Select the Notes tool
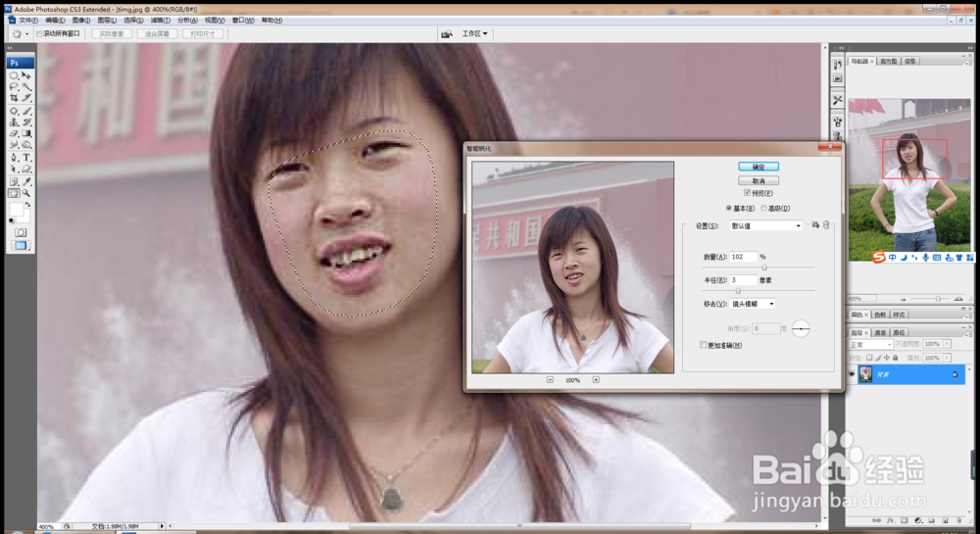980x534 pixels. (14, 181)
